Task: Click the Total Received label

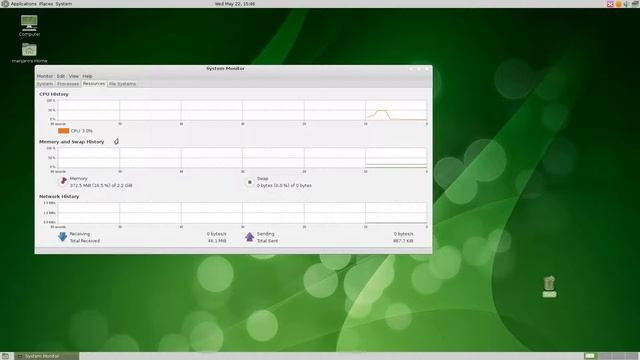Action: [x=84, y=241]
